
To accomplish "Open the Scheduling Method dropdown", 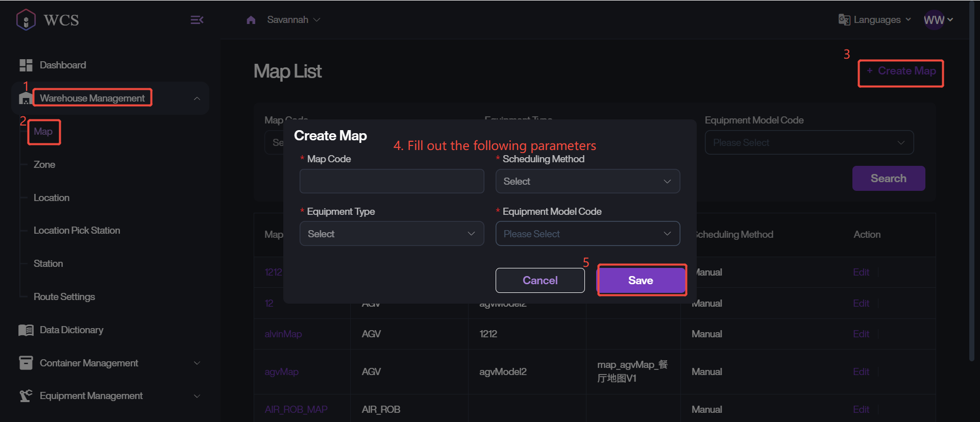I will (587, 182).
